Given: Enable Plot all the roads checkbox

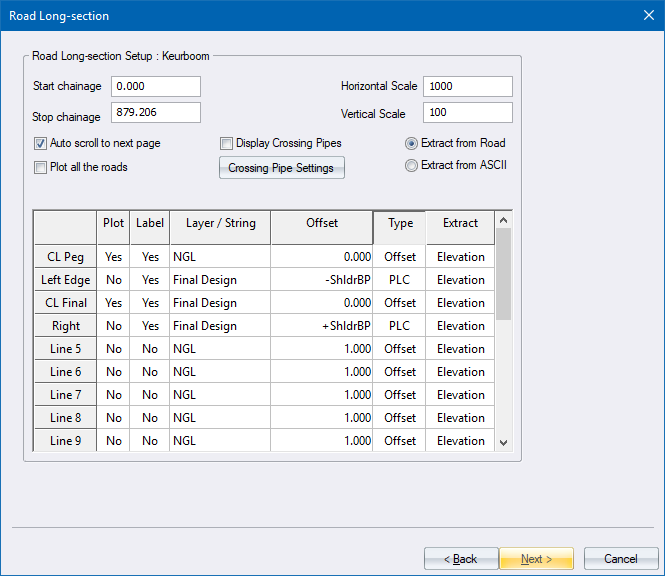Looking at the screenshot, I should [x=41, y=168].
